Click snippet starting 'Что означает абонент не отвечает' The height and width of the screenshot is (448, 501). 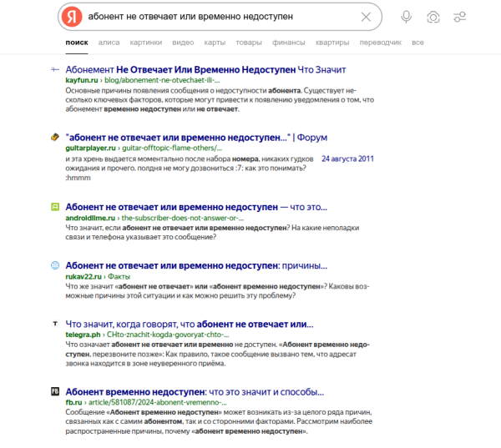[x=218, y=354]
